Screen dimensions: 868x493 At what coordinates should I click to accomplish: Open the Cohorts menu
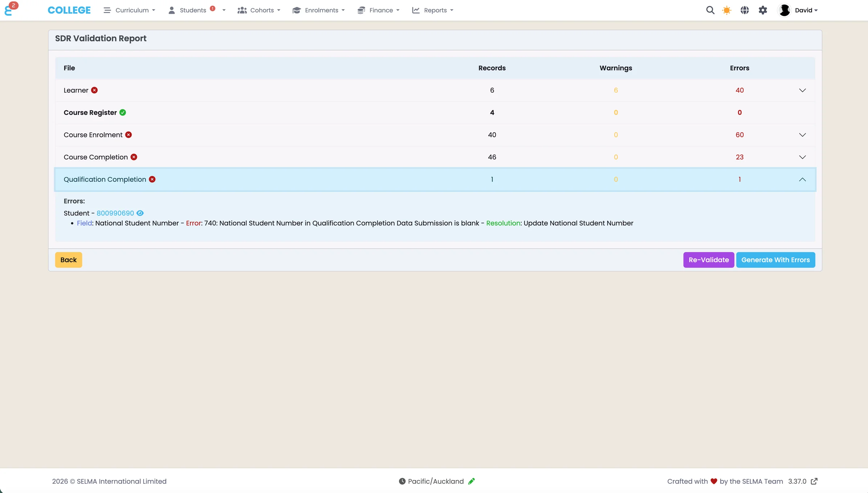tap(259, 10)
